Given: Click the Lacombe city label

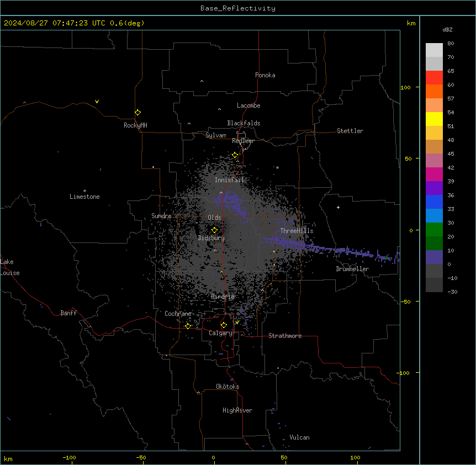Looking at the screenshot, I should tap(248, 105).
